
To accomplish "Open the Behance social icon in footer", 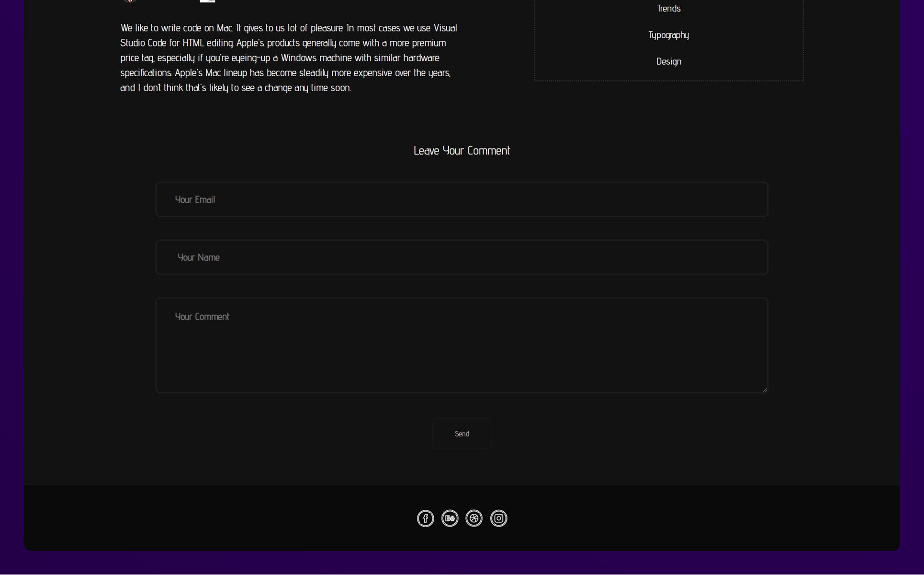I will (450, 518).
